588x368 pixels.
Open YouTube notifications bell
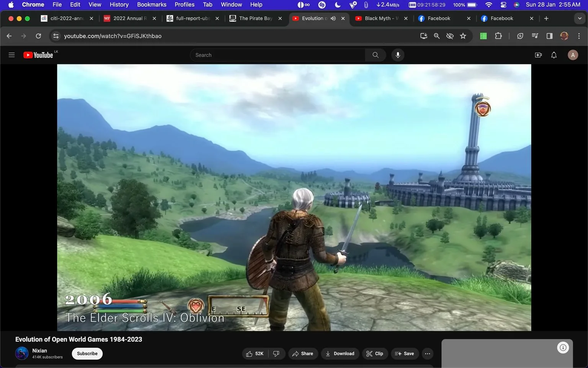[554, 55]
